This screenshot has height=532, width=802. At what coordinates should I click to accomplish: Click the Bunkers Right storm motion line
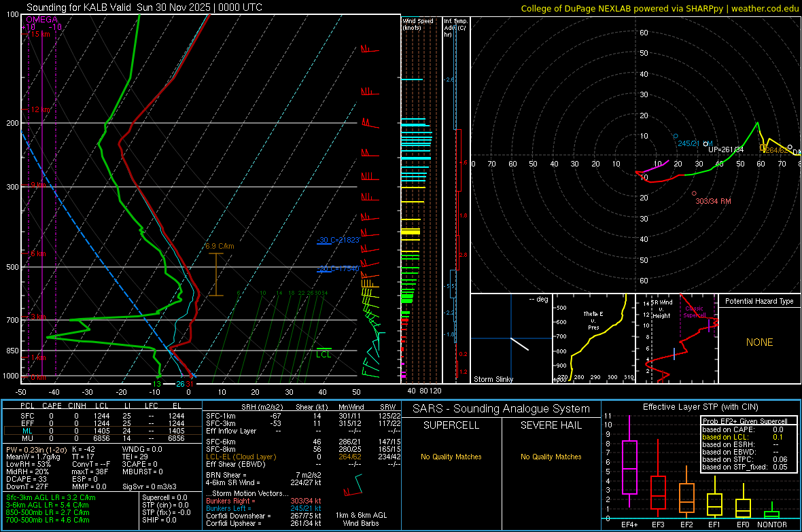click(x=264, y=501)
